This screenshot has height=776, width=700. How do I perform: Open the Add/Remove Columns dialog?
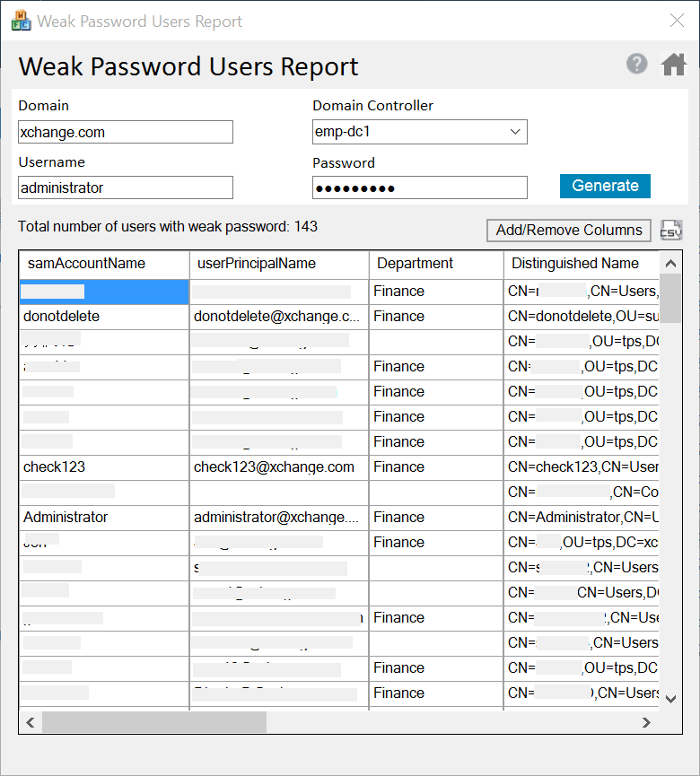[568, 231]
